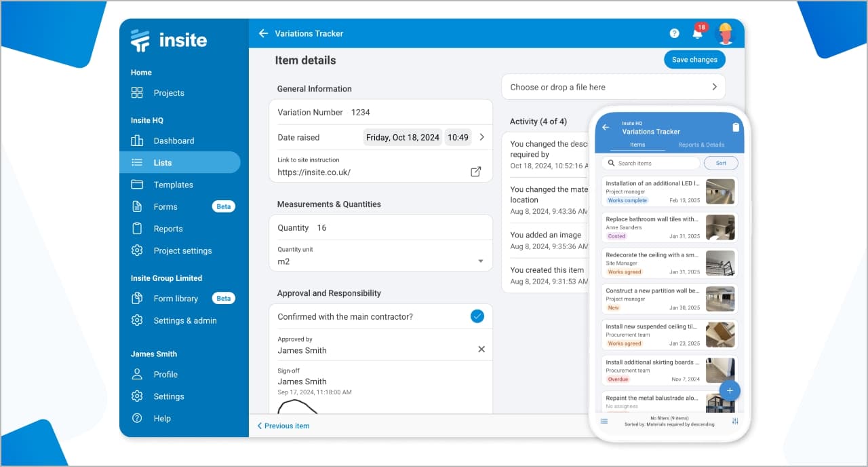868x467 pixels.
Task: Expand the Date raised chevron
Action: point(481,136)
